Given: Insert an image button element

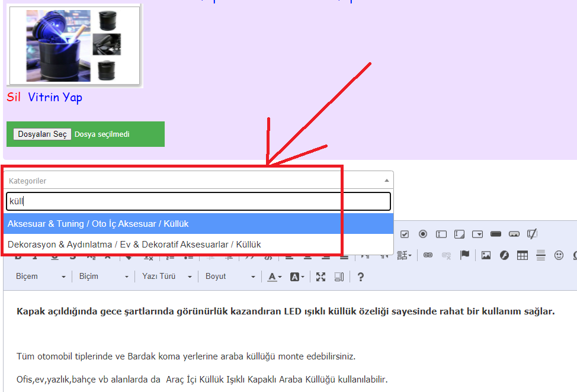Looking at the screenshot, I should point(514,234).
